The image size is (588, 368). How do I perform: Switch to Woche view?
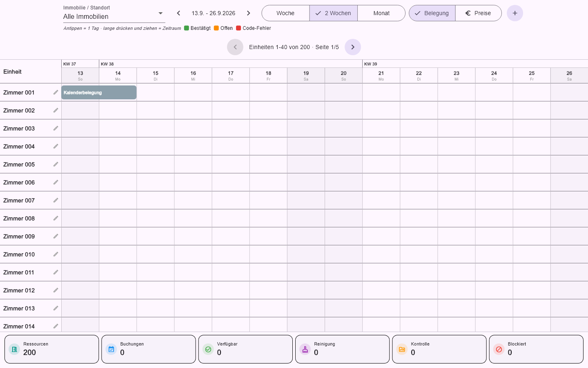[285, 13]
